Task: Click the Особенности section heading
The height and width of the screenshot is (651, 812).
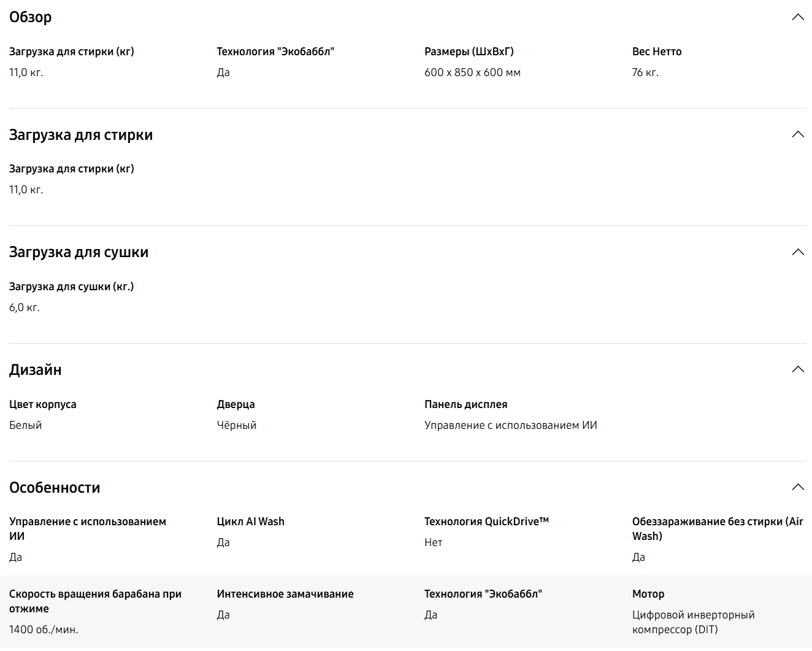Action: click(x=55, y=488)
